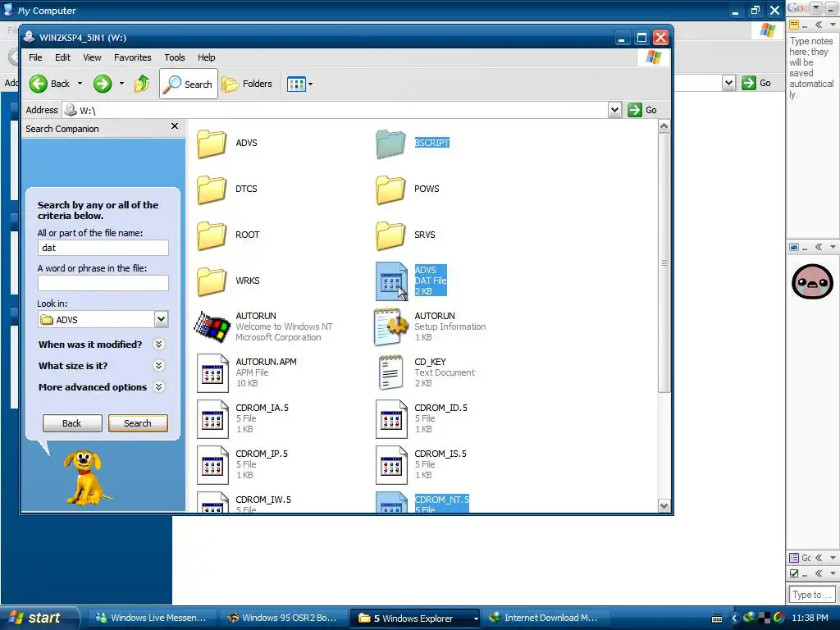This screenshot has width=840, height=630.
Task: Click the Search Companion Back button
Action: pos(72,423)
